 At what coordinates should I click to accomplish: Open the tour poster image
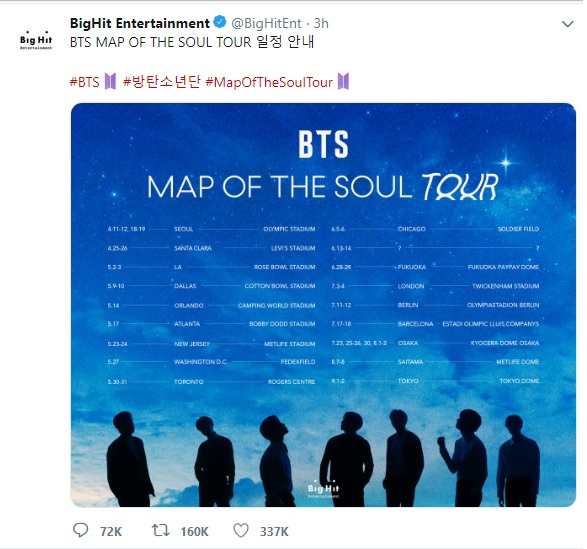[323, 305]
